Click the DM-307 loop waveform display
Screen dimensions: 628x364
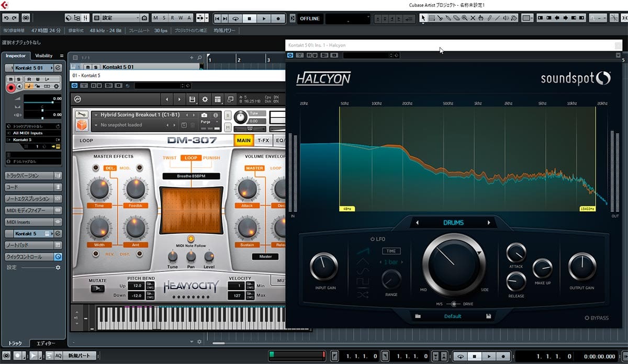coord(190,211)
